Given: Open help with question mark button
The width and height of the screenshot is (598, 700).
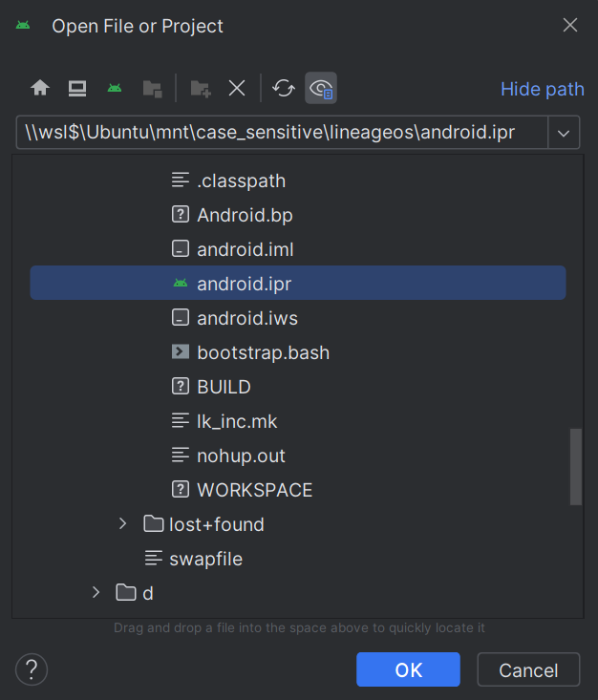Looking at the screenshot, I should point(32,669).
